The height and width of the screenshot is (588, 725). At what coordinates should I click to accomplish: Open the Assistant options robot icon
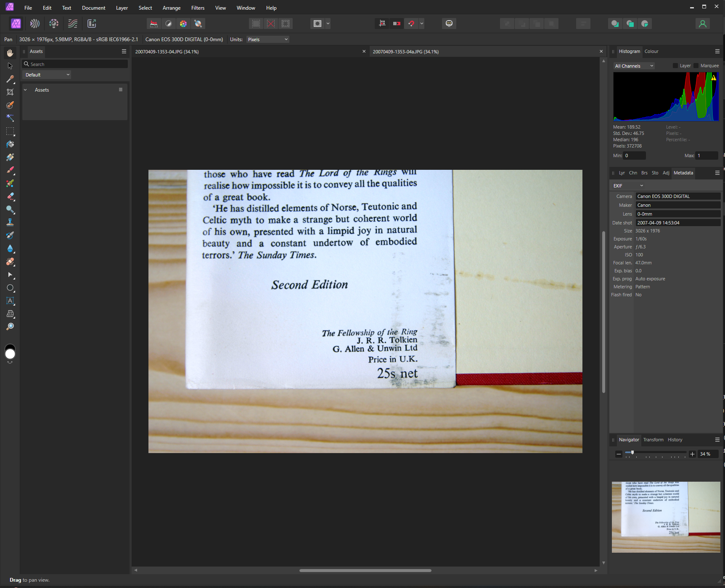click(x=449, y=24)
